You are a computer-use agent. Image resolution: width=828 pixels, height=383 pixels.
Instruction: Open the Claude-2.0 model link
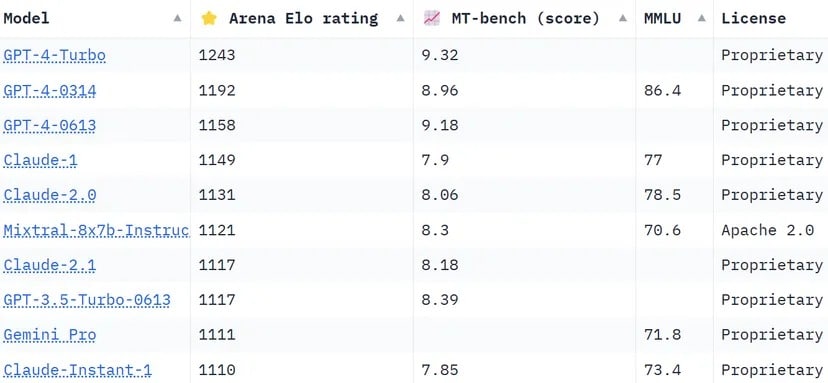(x=50, y=195)
